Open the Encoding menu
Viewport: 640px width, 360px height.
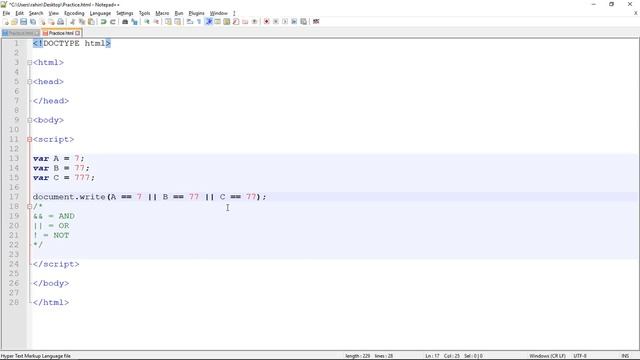point(74,13)
